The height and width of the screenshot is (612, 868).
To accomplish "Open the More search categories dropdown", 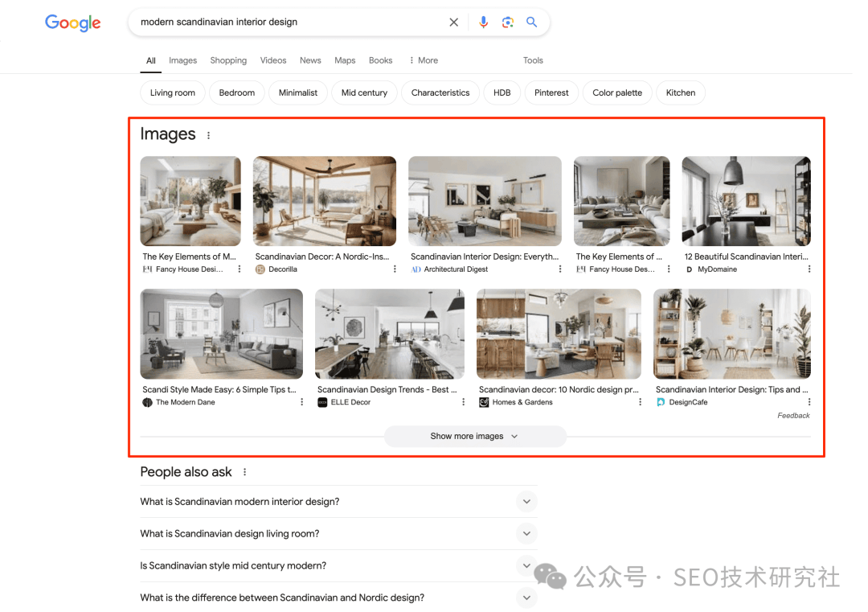I will pos(423,60).
